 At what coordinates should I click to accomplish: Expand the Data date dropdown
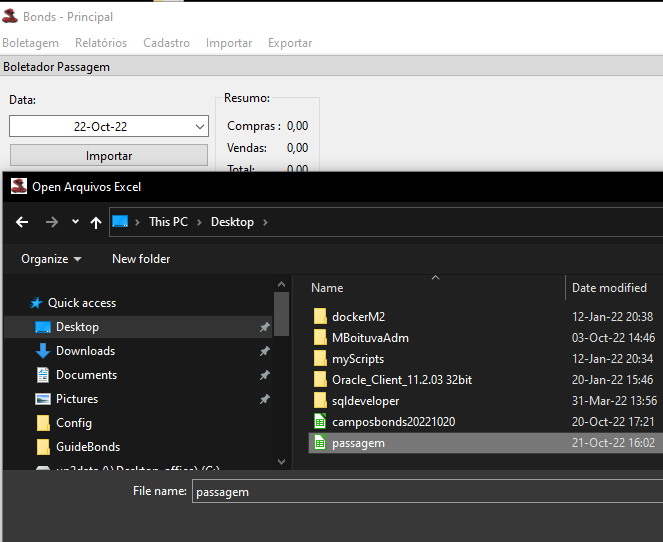(199, 127)
